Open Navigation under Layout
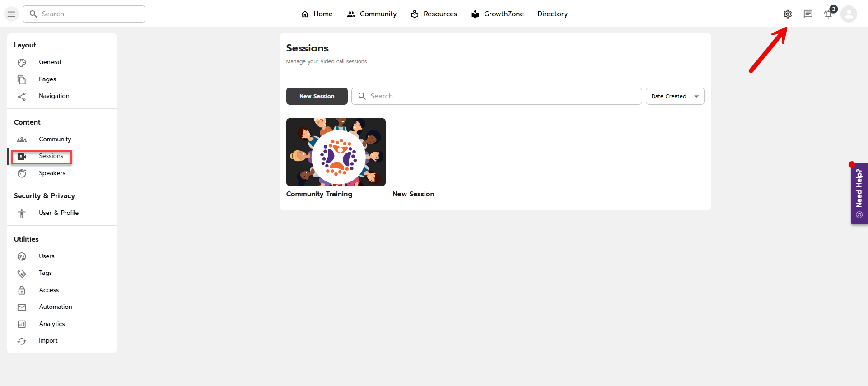Screen dimensions: 868x386 pyautogui.click(x=54, y=96)
